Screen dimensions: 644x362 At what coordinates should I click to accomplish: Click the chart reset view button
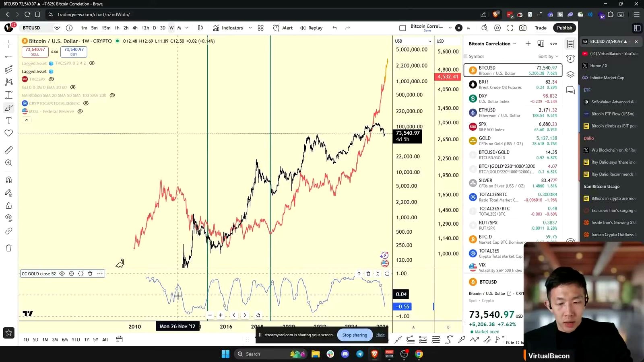click(258, 315)
